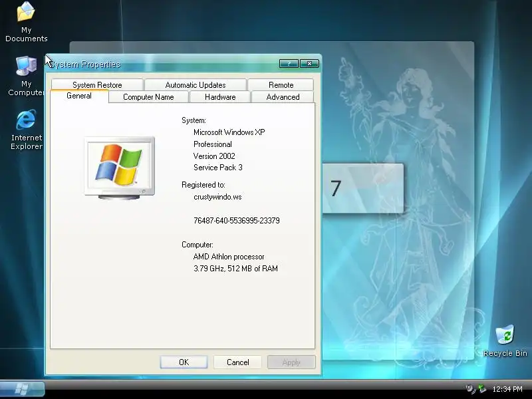532x399 pixels.
Task: Click the System Properties title bar
Action: (x=184, y=64)
